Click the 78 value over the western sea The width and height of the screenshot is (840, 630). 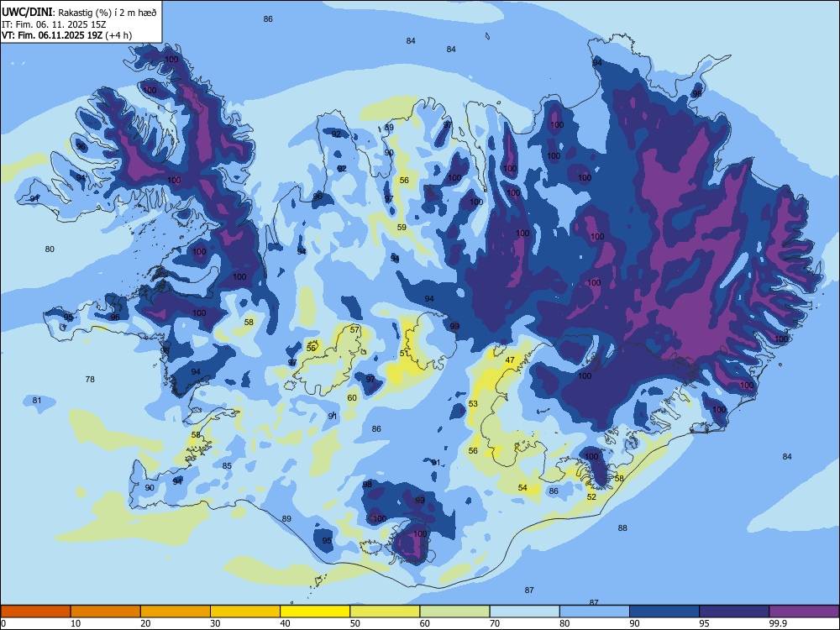pos(90,380)
